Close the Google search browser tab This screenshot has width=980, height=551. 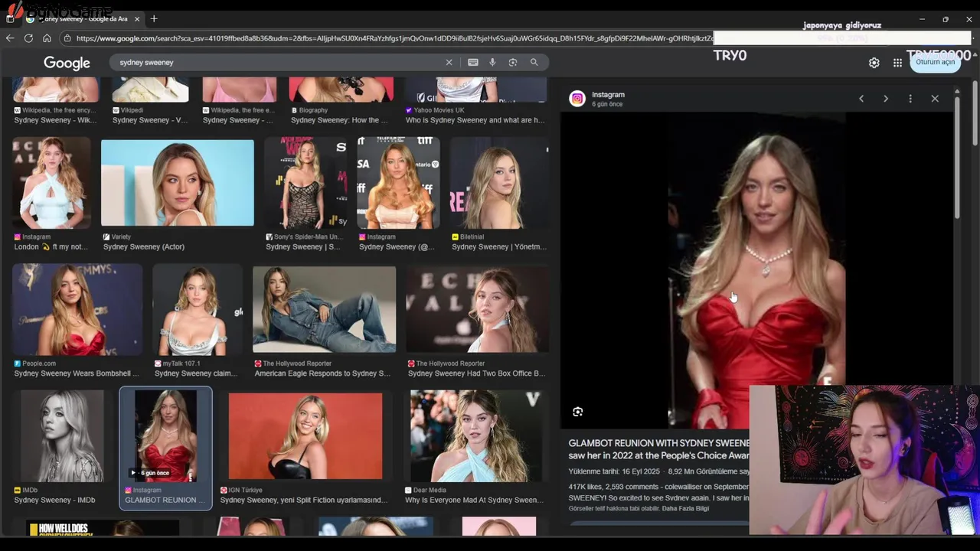[138, 18]
